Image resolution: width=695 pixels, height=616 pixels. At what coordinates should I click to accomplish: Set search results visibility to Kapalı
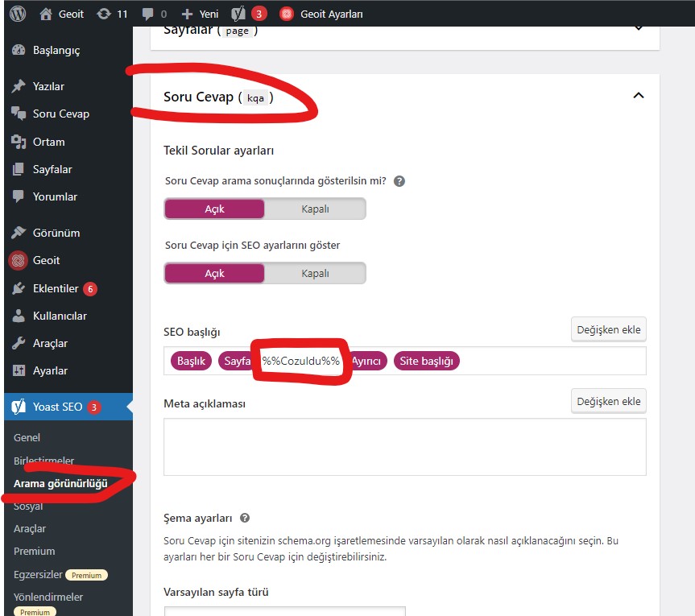(x=315, y=209)
